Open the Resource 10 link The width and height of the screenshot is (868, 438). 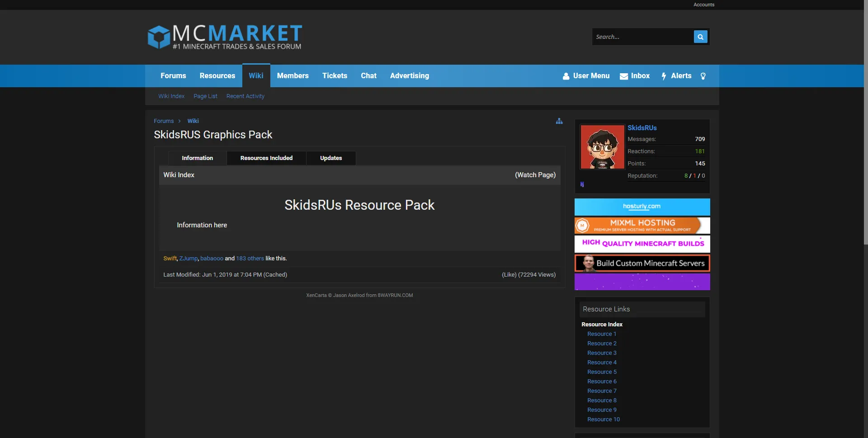(x=604, y=419)
